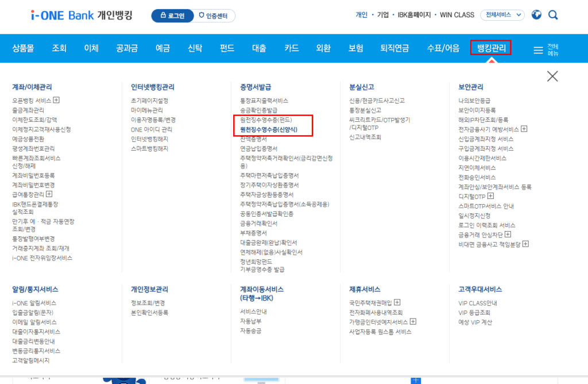This screenshot has height=384, width=588.
Task: Click the plus icon next to 디지털OTP
Action: pyautogui.click(x=491, y=197)
